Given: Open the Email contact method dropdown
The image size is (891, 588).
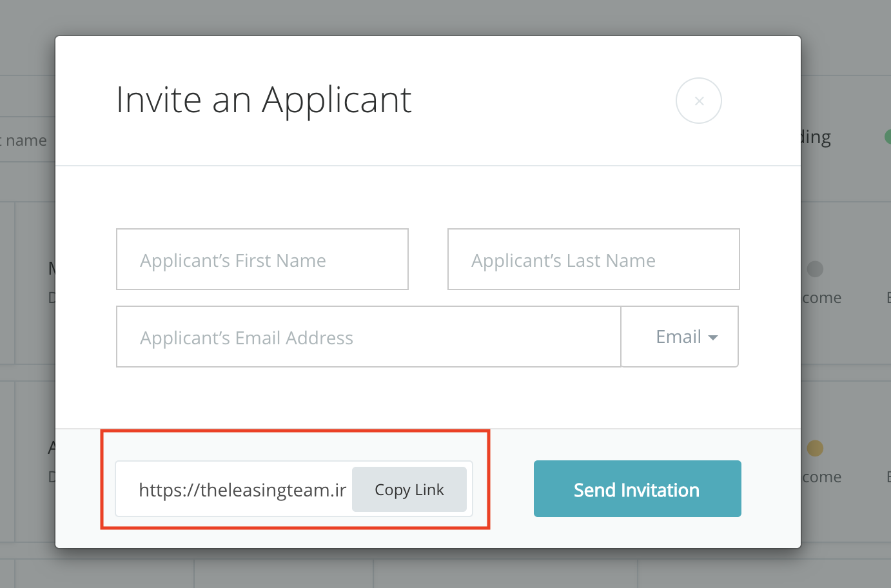Looking at the screenshot, I should pos(680,337).
